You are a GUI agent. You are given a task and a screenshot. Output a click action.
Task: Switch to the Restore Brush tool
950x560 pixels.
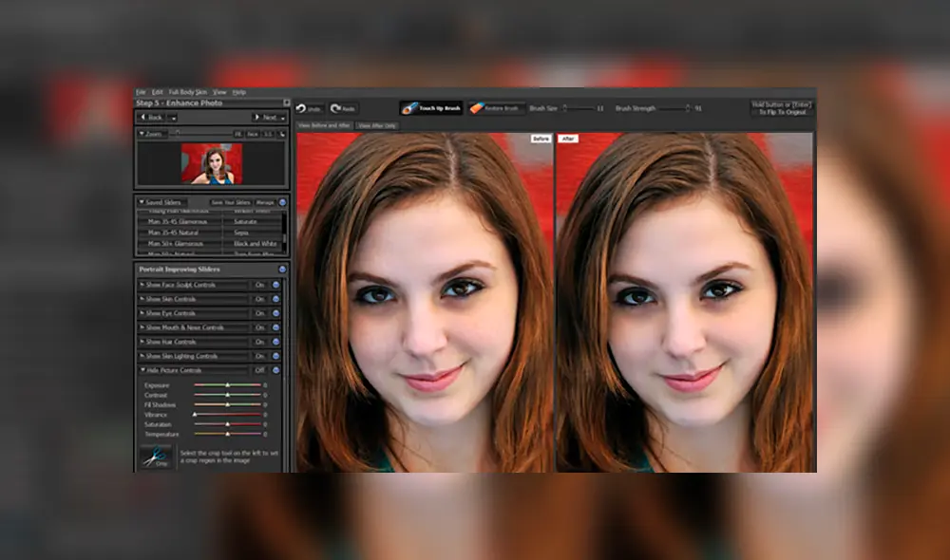click(x=498, y=108)
